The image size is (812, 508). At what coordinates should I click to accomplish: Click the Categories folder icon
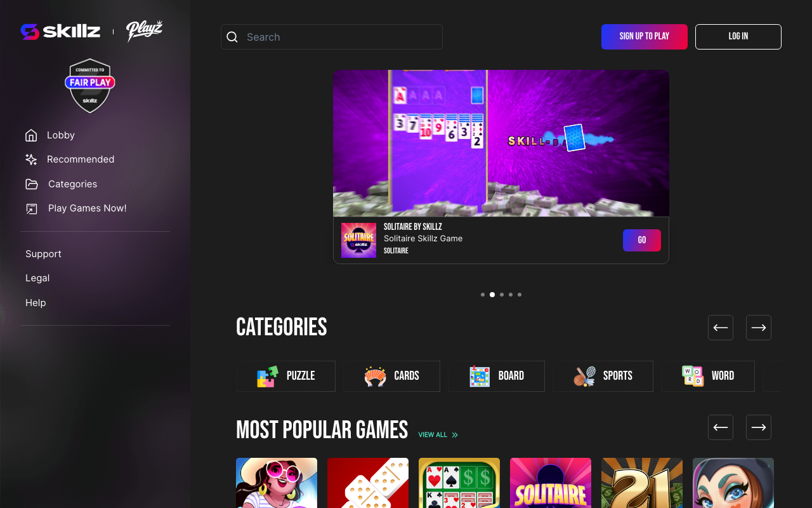coord(32,184)
